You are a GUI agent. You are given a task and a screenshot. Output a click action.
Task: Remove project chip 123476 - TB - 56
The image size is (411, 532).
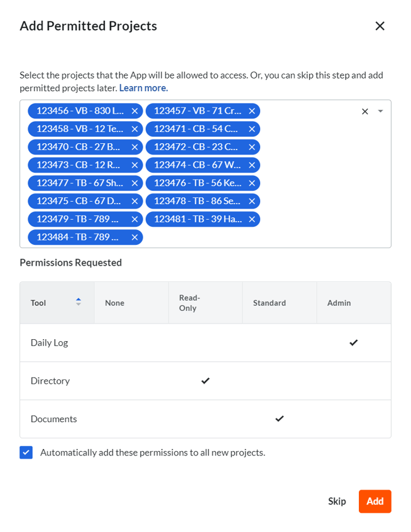(x=252, y=183)
